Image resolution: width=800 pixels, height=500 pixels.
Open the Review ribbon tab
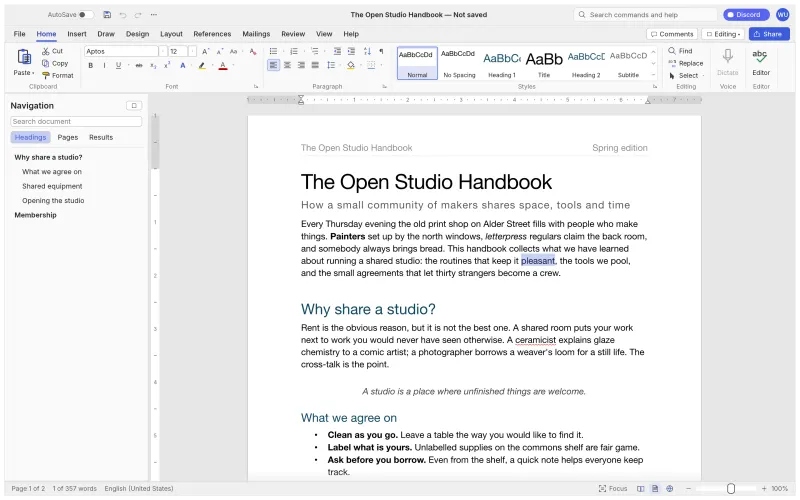(x=293, y=34)
